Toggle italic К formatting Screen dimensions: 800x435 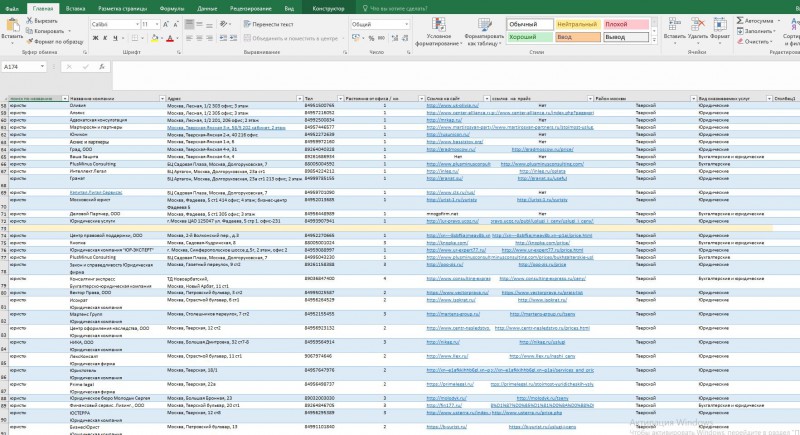click(x=105, y=38)
